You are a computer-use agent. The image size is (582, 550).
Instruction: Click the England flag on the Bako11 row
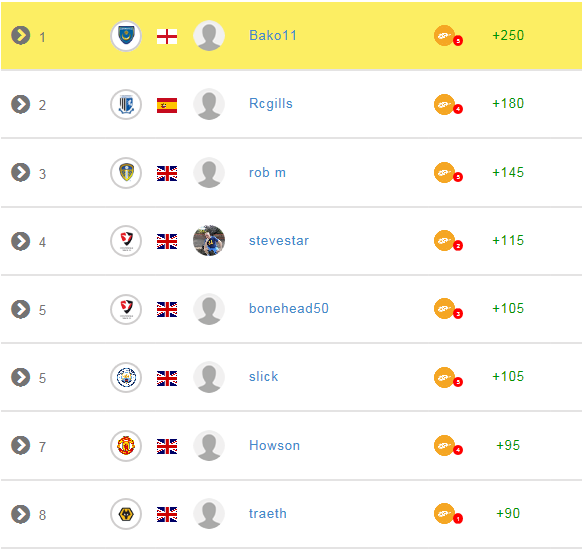tap(167, 37)
